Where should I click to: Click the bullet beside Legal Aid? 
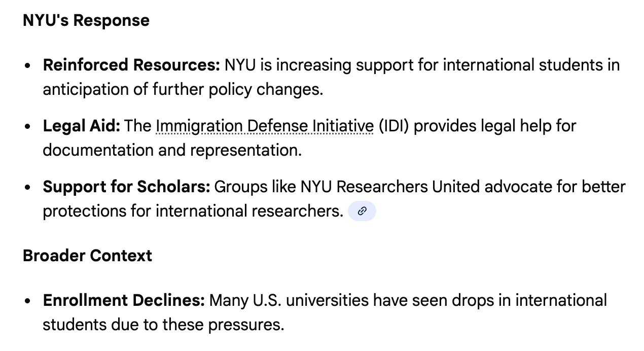[28, 126]
